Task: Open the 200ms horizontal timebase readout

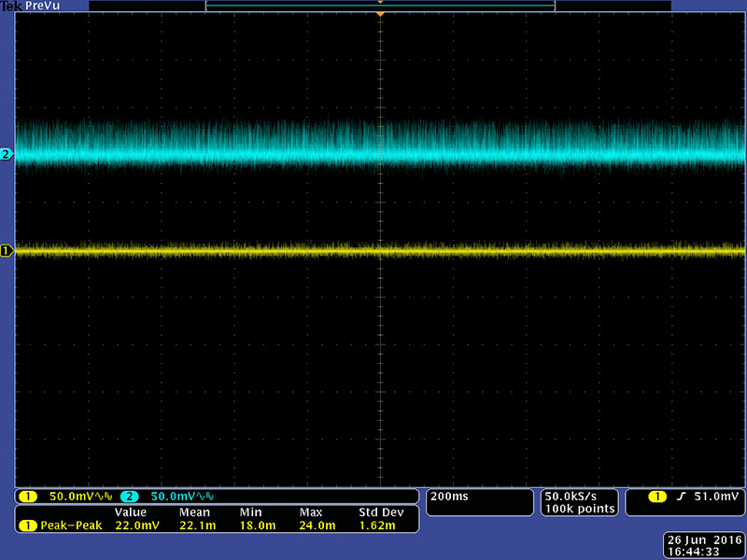Action: pos(448,497)
